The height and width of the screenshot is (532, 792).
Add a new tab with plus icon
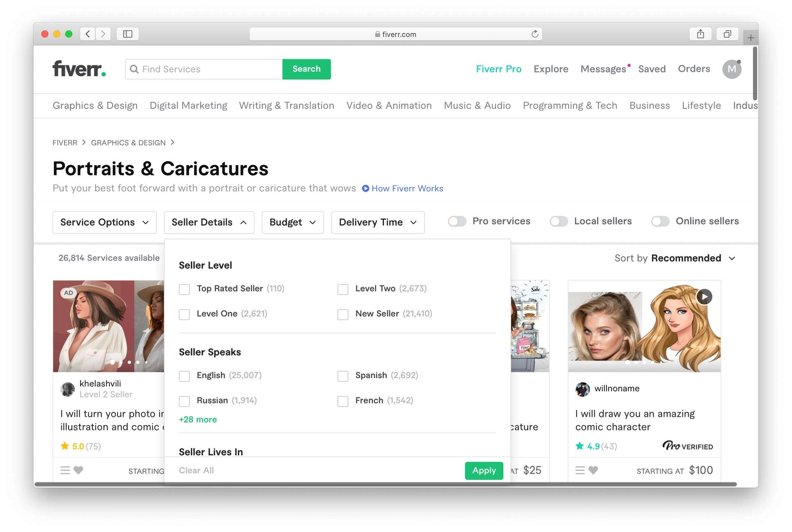pyautogui.click(x=751, y=38)
